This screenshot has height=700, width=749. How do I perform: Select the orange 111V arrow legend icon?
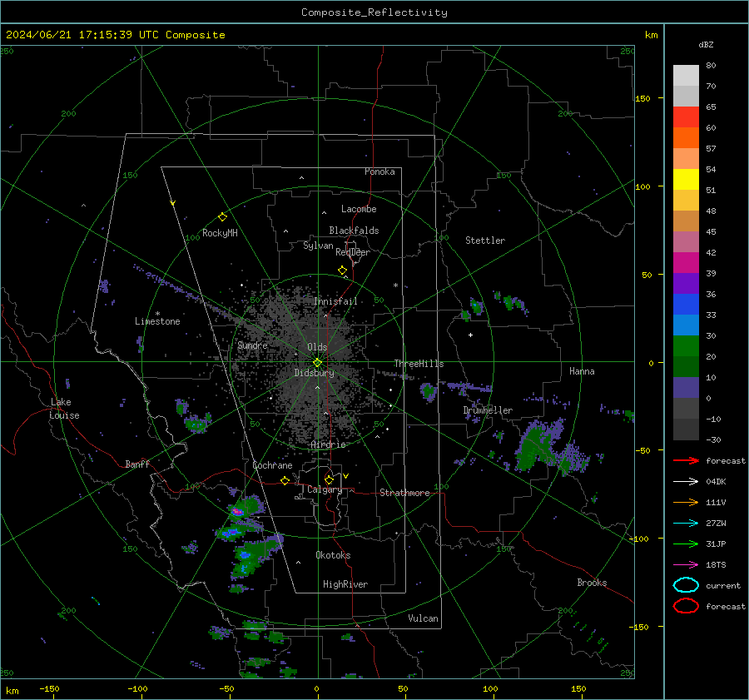tap(686, 502)
